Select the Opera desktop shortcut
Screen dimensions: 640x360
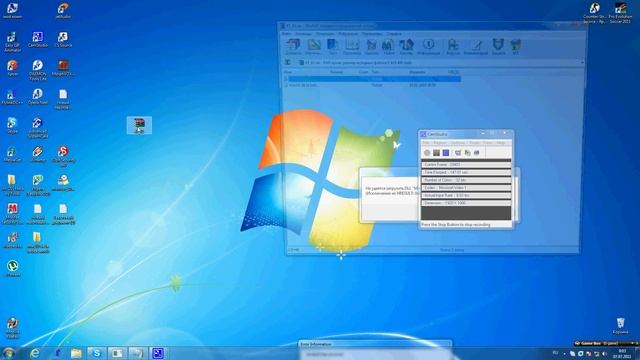38,97
